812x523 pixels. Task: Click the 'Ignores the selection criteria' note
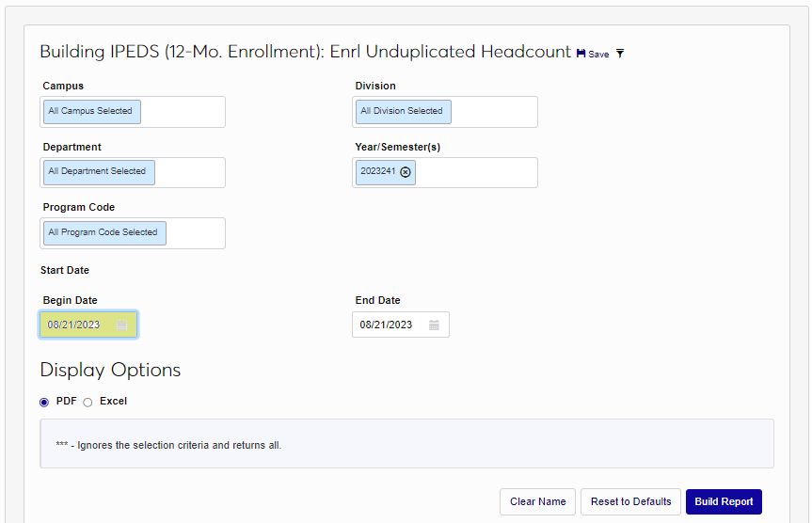168,445
